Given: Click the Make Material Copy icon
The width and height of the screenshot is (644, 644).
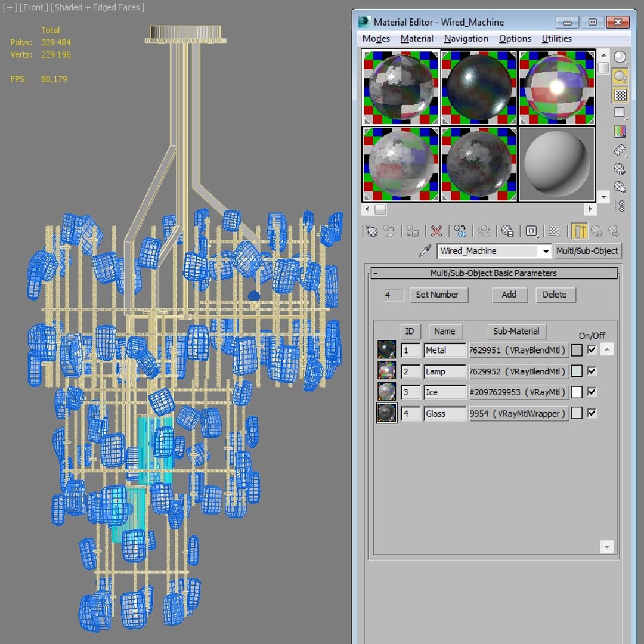Looking at the screenshot, I should (x=460, y=231).
